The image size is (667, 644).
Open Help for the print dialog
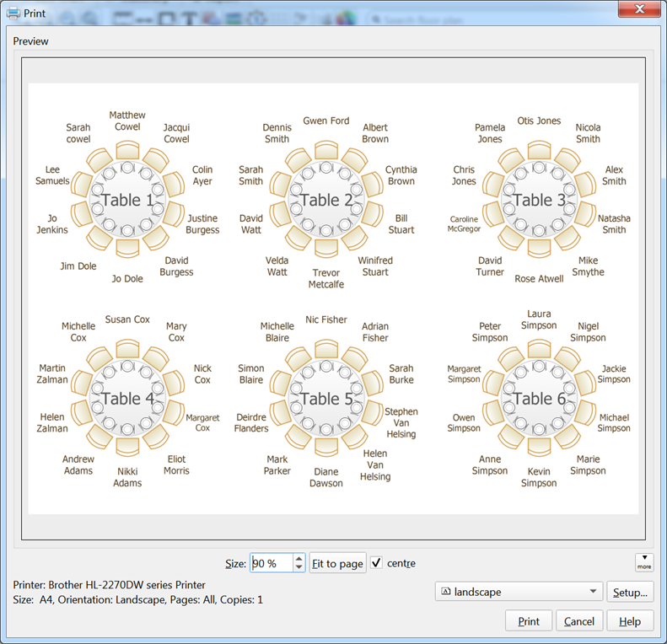click(x=629, y=621)
